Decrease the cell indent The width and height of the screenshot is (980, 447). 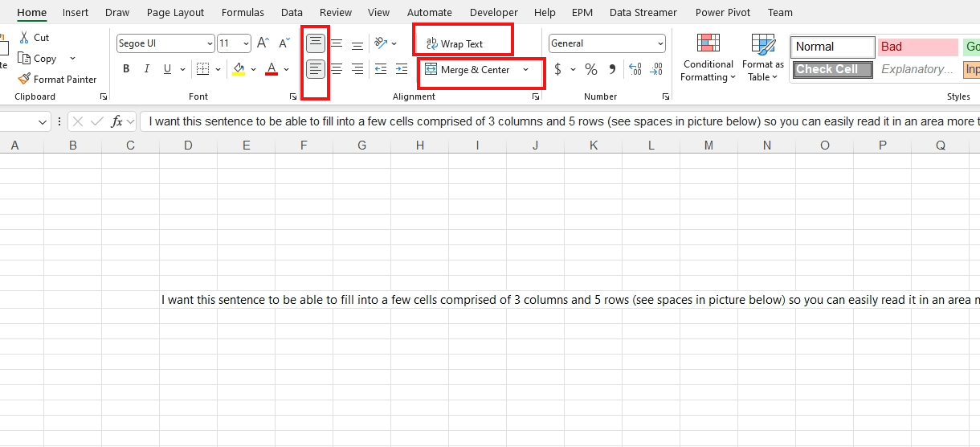pyautogui.click(x=381, y=69)
